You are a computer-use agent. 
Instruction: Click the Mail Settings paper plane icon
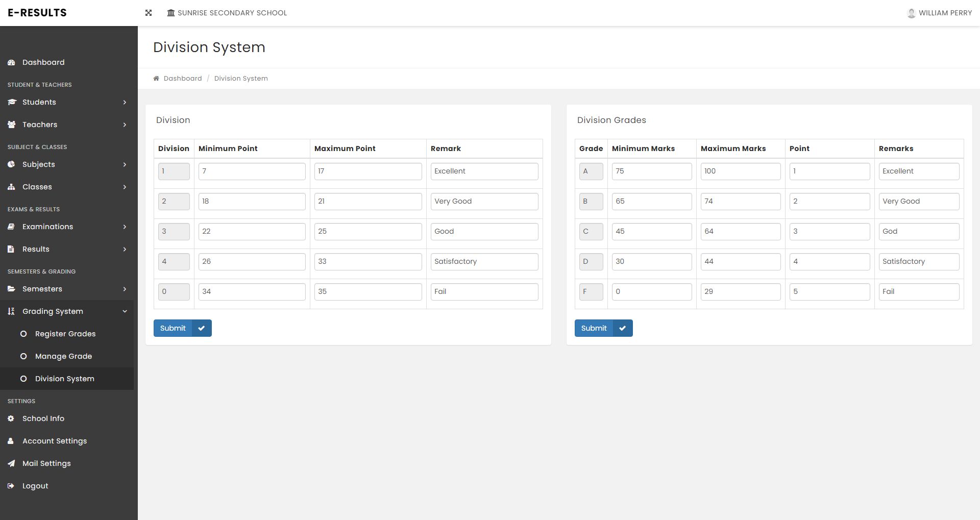(11, 463)
